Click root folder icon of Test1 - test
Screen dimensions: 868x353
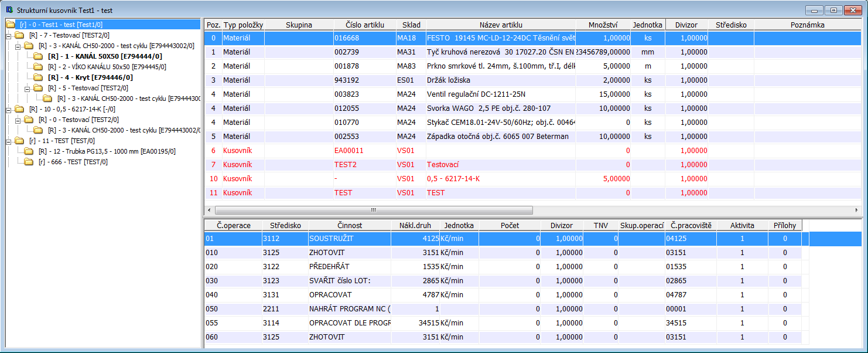tap(10, 25)
